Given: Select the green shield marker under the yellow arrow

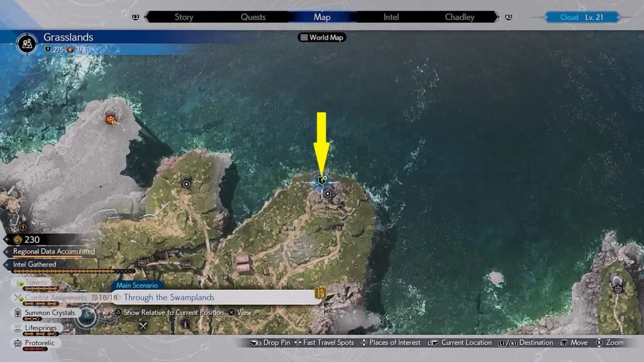Looking at the screenshot, I should [x=322, y=181].
